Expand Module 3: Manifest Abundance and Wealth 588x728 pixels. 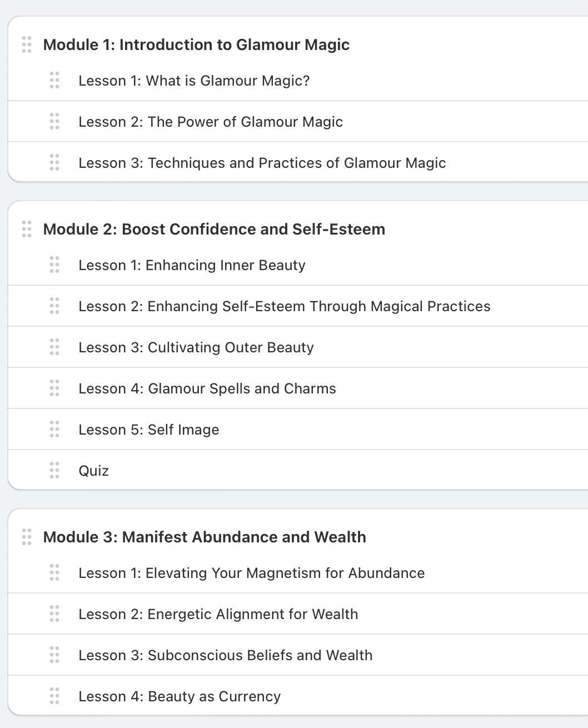204,537
